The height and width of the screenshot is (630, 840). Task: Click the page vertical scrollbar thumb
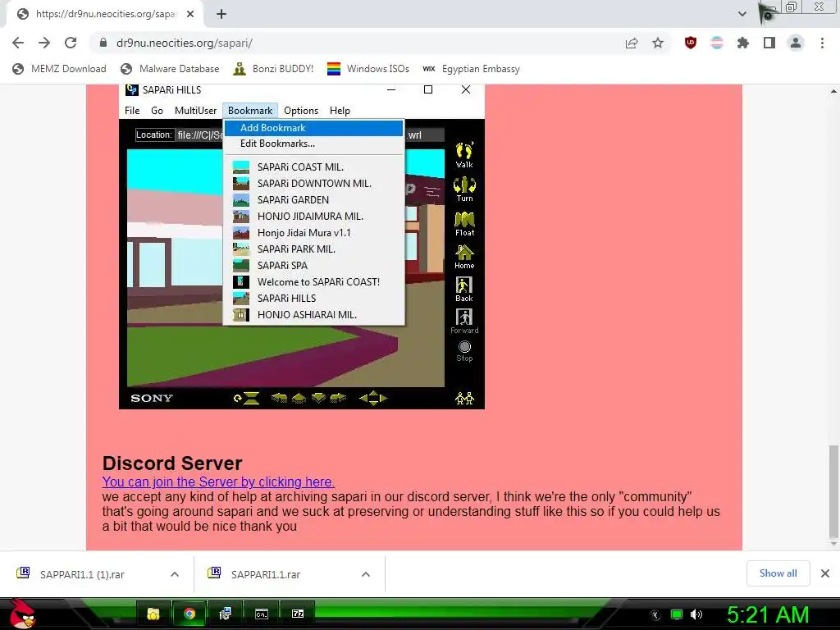click(x=833, y=491)
